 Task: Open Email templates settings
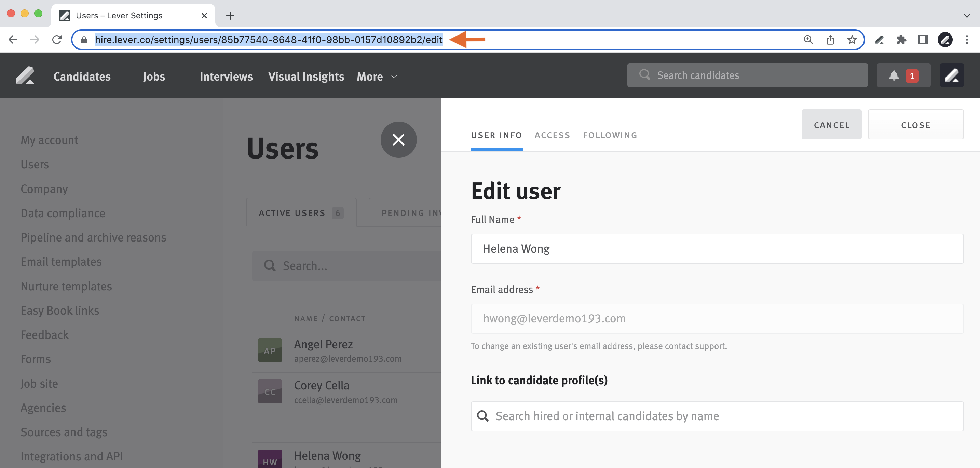pos(61,262)
